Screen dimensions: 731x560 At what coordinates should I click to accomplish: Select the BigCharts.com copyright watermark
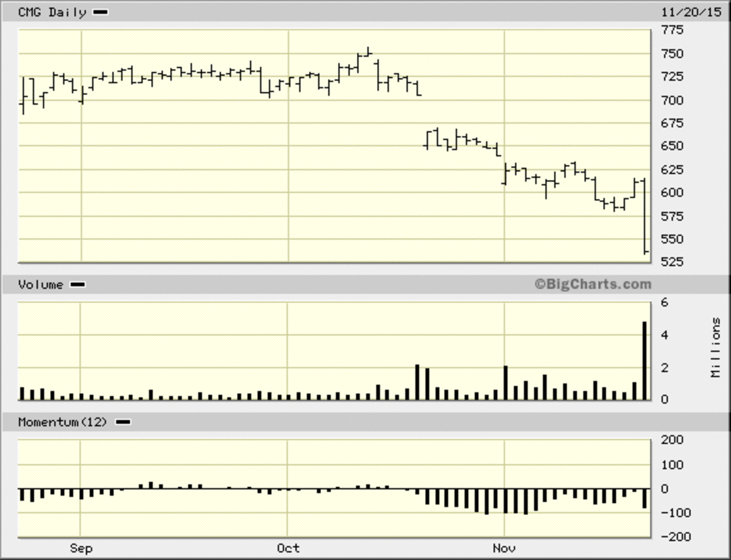pyautogui.click(x=594, y=284)
